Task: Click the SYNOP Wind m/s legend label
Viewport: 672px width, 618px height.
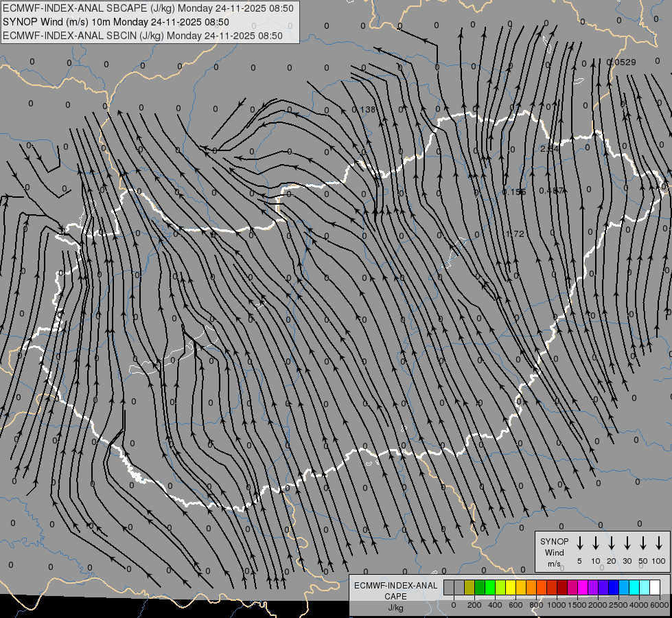Action: [554, 552]
